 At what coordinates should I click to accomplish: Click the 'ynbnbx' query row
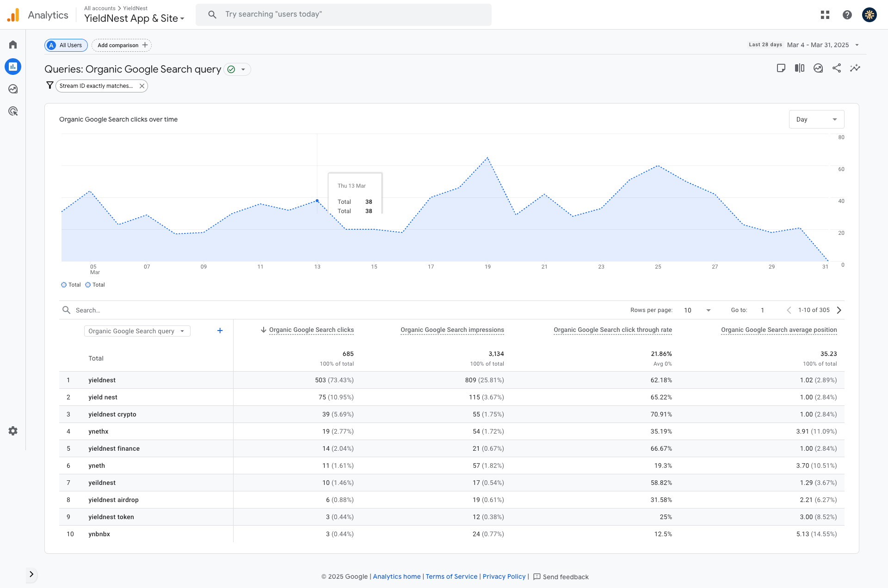point(99,534)
